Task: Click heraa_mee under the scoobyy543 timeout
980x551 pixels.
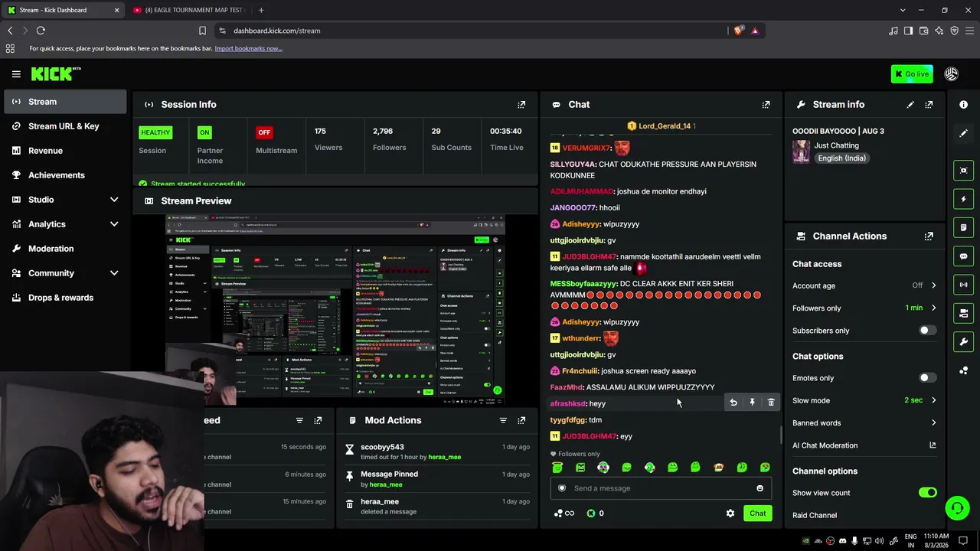Action: pos(445,457)
